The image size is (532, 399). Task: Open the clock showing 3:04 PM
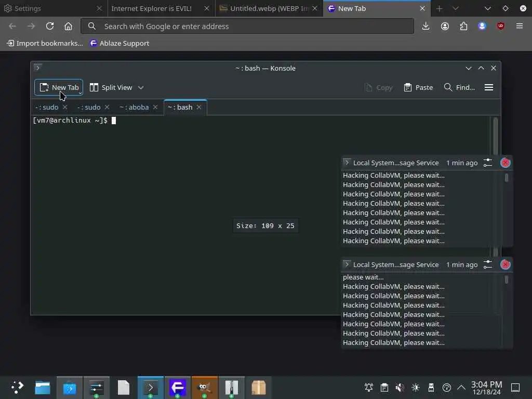(486, 388)
